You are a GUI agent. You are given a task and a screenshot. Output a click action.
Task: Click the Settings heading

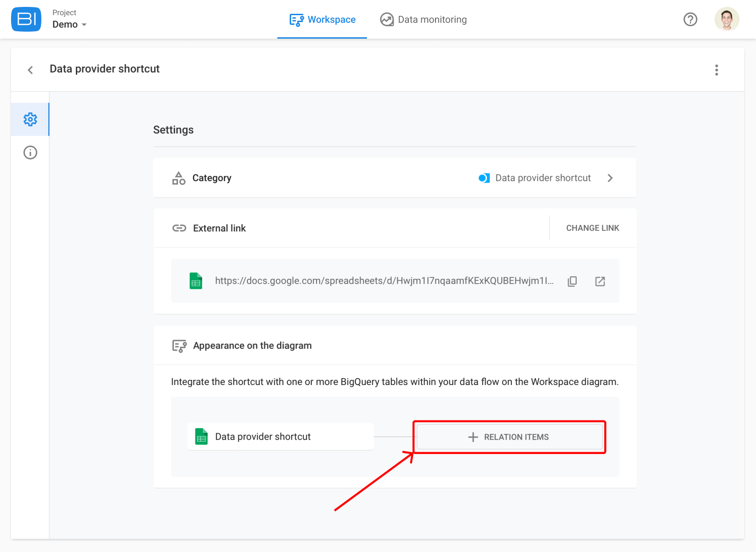tap(173, 130)
